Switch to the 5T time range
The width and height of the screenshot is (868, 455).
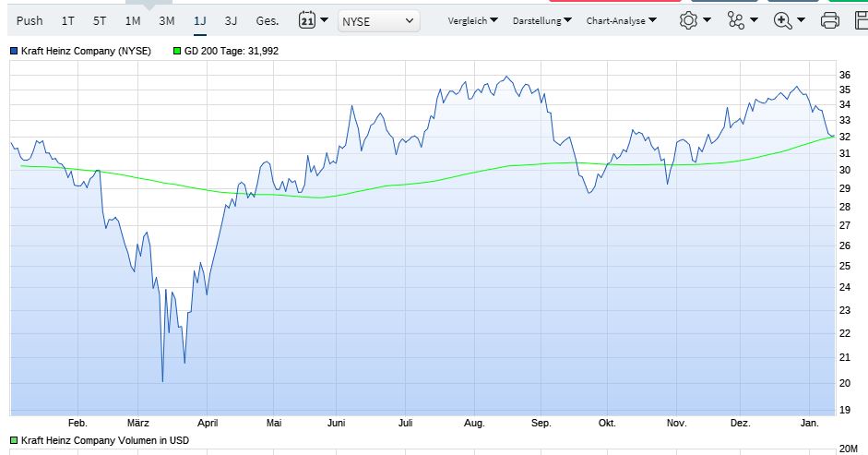100,20
